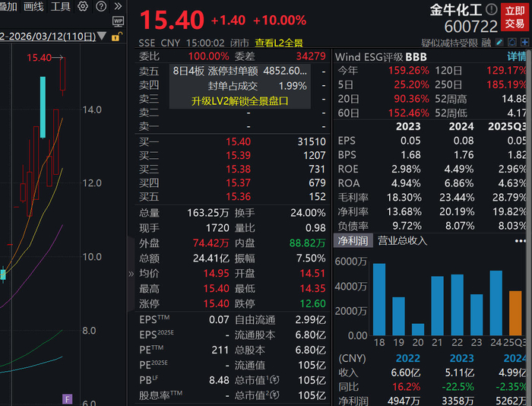
Task: Click the 跌停 12.60 value
Action: [x=313, y=303]
